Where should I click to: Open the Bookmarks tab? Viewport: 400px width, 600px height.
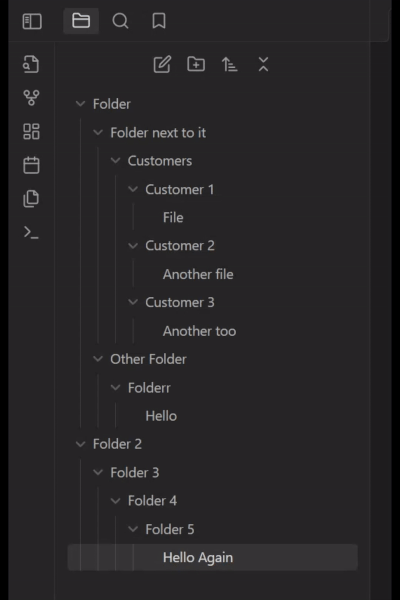(159, 21)
